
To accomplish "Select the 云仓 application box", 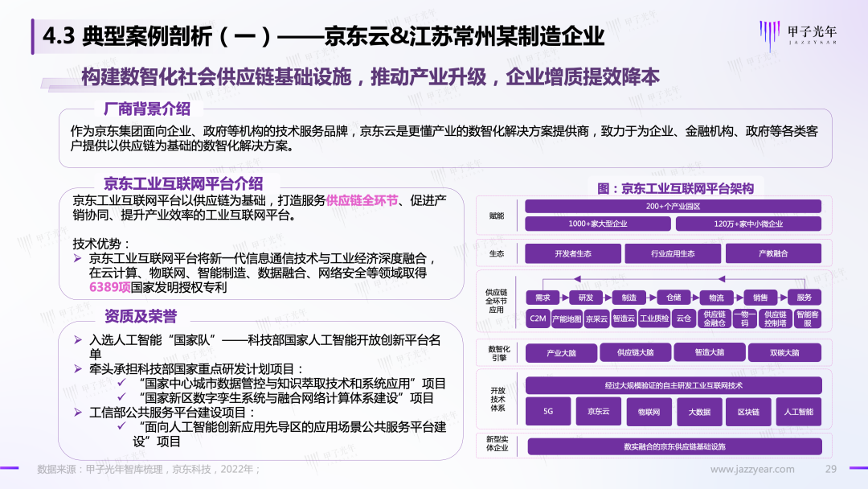I will coord(684,318).
